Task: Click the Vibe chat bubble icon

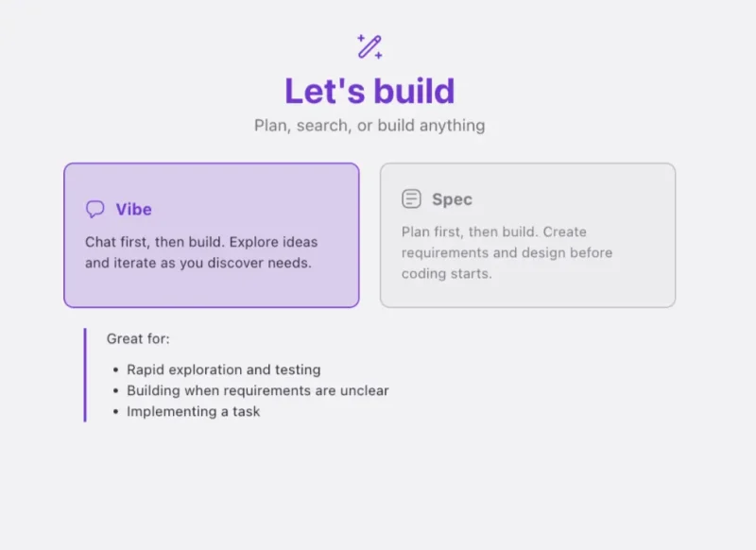Action: coord(95,210)
